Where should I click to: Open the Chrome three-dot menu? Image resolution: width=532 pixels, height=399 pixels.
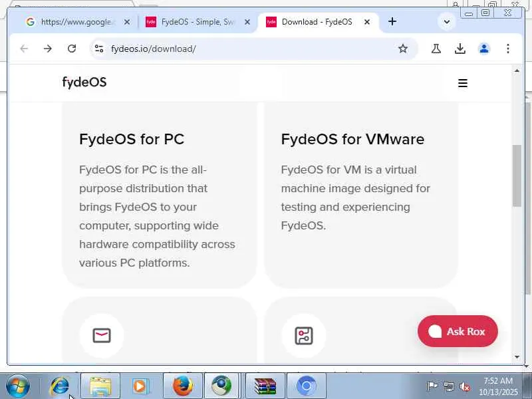[508, 49]
